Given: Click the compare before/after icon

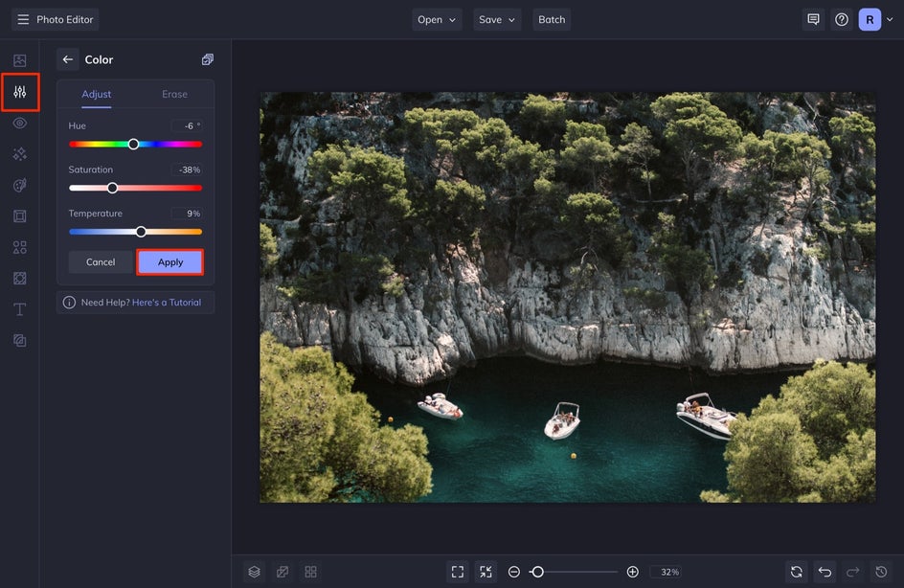Looking at the screenshot, I should tap(282, 572).
